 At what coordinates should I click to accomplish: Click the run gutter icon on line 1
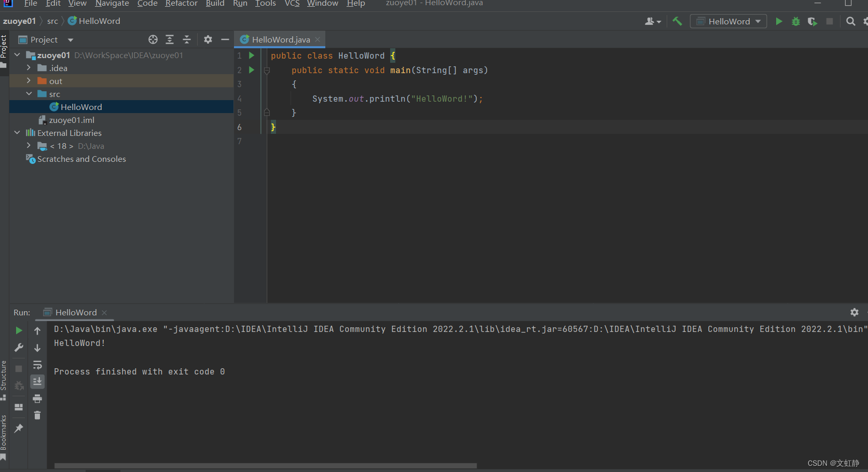click(x=251, y=55)
